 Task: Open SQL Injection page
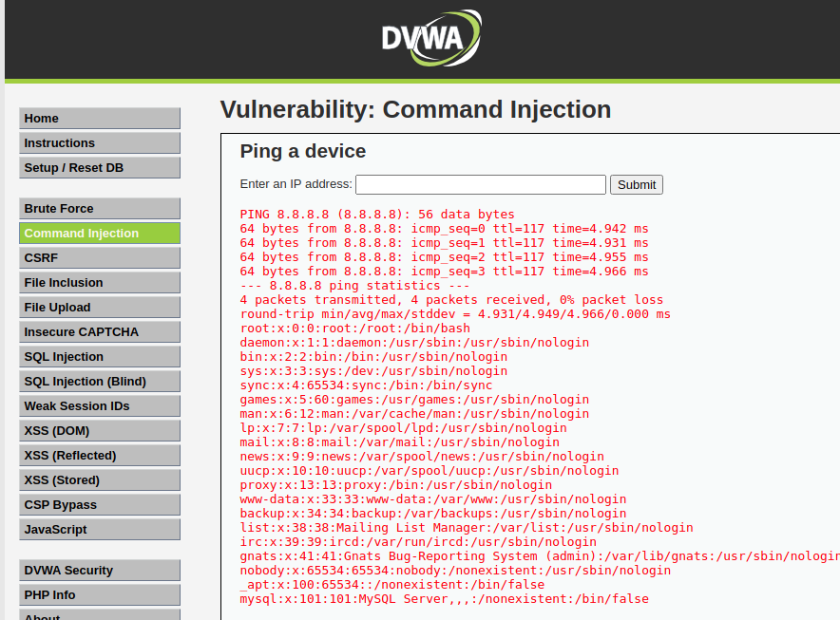tap(99, 357)
